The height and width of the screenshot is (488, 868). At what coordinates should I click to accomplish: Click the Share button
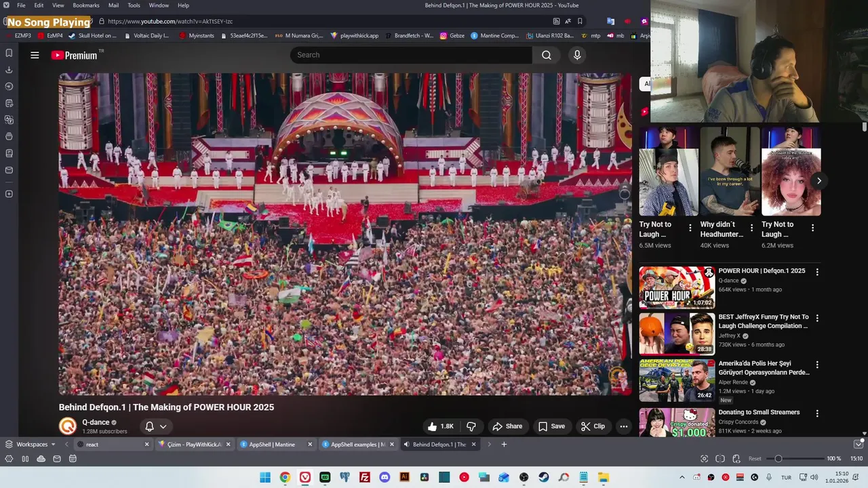click(x=507, y=426)
